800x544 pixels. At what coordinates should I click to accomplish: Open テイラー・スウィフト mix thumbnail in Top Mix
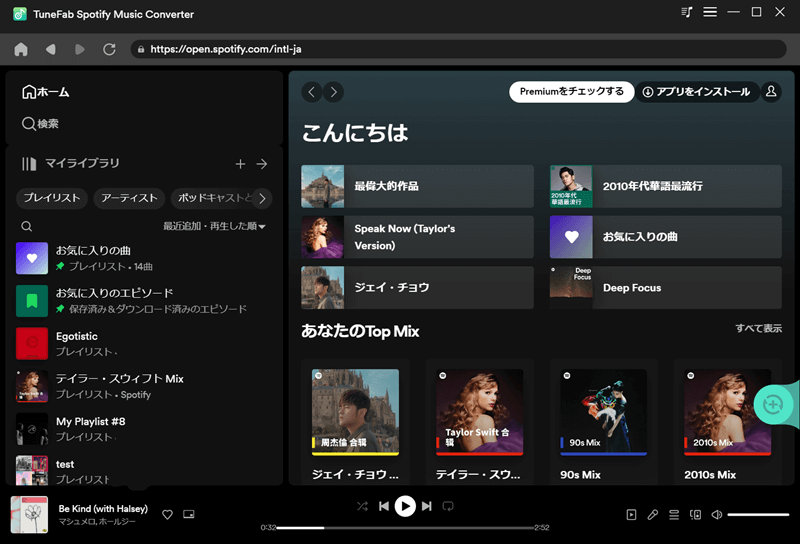480,412
